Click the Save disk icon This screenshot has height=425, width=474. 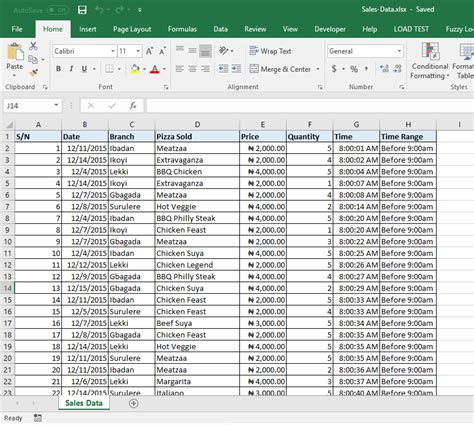pos(82,10)
